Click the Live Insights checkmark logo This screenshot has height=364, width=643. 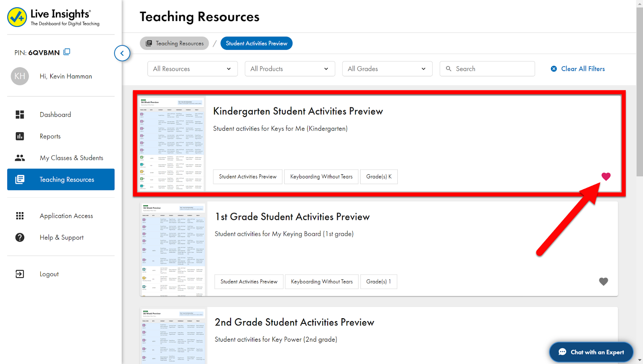(x=17, y=17)
